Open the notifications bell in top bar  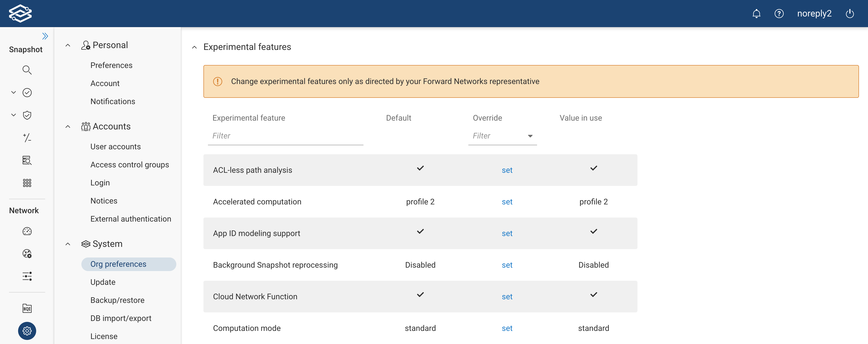pos(757,14)
